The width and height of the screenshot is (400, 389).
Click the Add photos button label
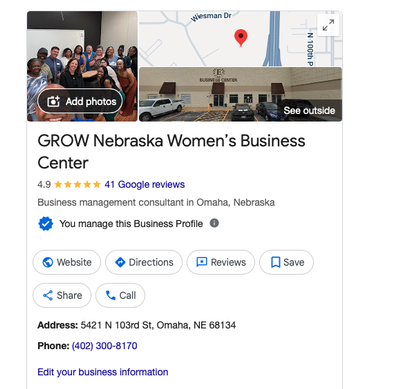click(91, 101)
